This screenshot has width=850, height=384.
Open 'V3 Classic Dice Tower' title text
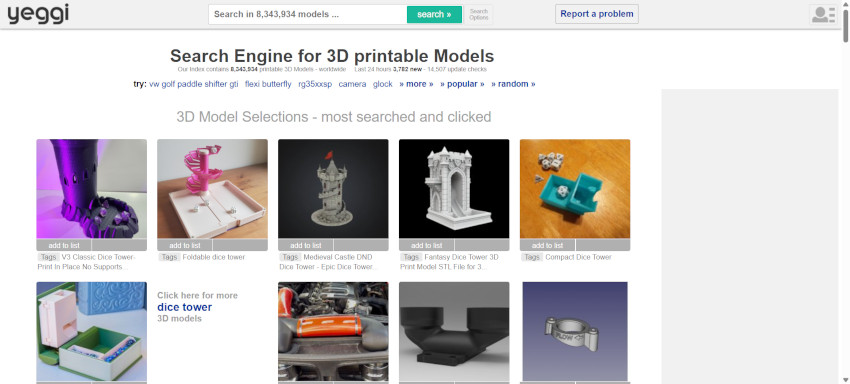(87, 262)
